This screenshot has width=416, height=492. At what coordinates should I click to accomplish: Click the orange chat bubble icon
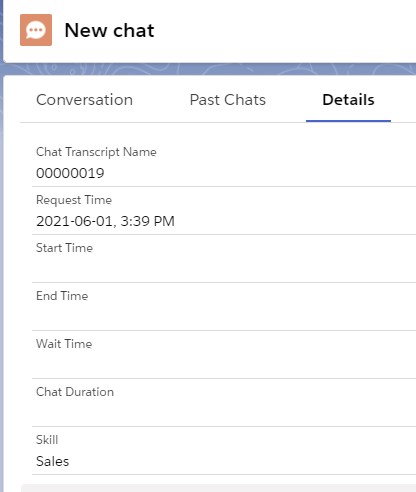(x=36, y=30)
